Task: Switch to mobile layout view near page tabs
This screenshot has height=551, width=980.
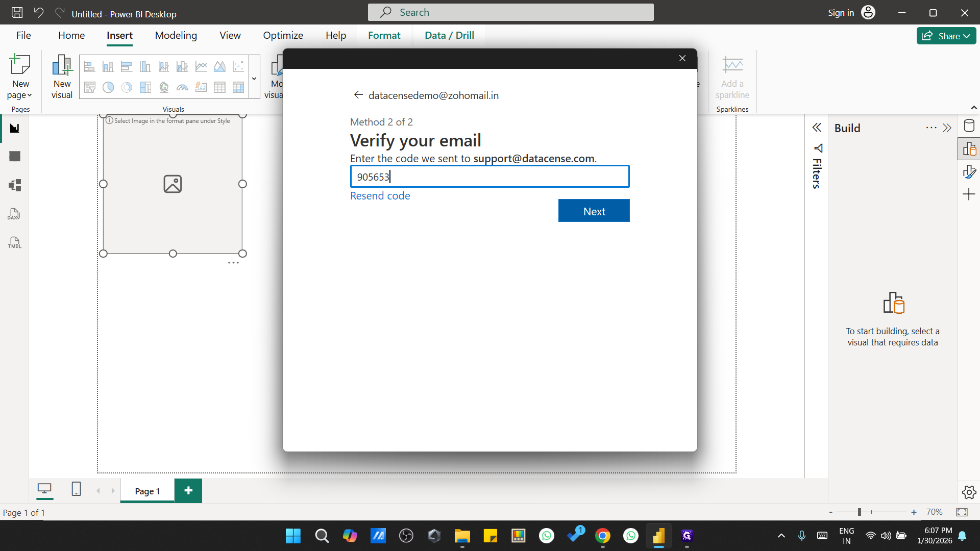Action: point(76,490)
